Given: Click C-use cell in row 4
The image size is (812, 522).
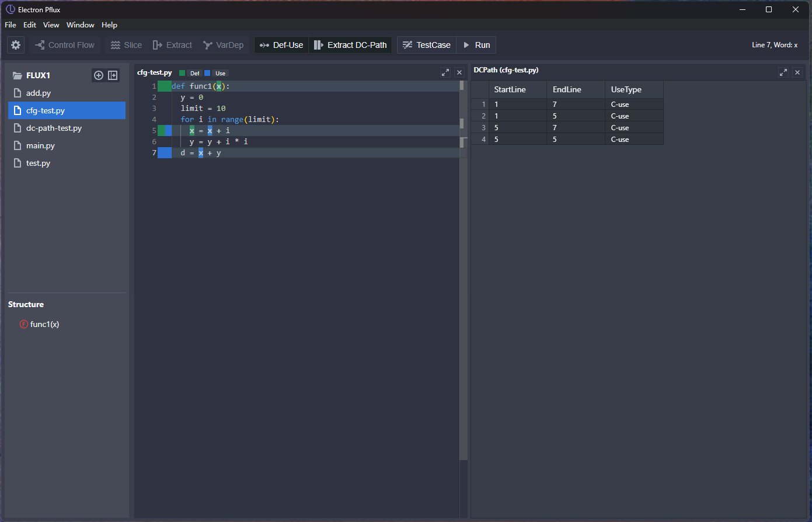Looking at the screenshot, I should [634, 139].
